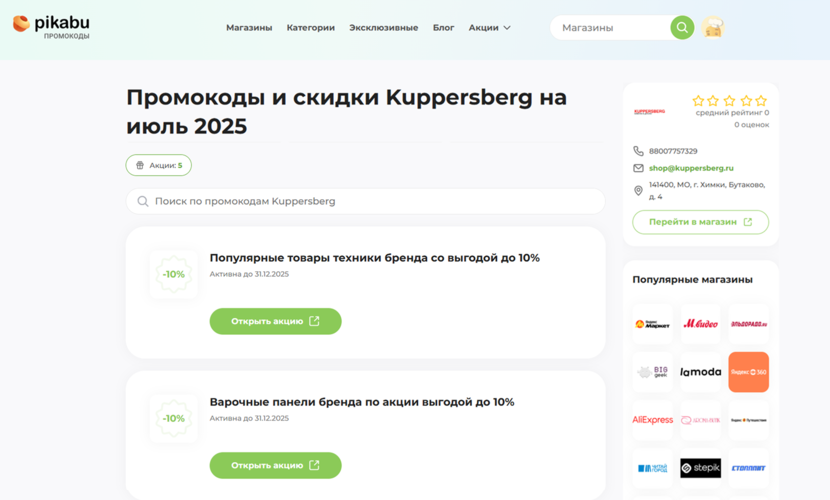
Task: Click the -10% badge on Варочные панели offer
Action: coord(174,419)
